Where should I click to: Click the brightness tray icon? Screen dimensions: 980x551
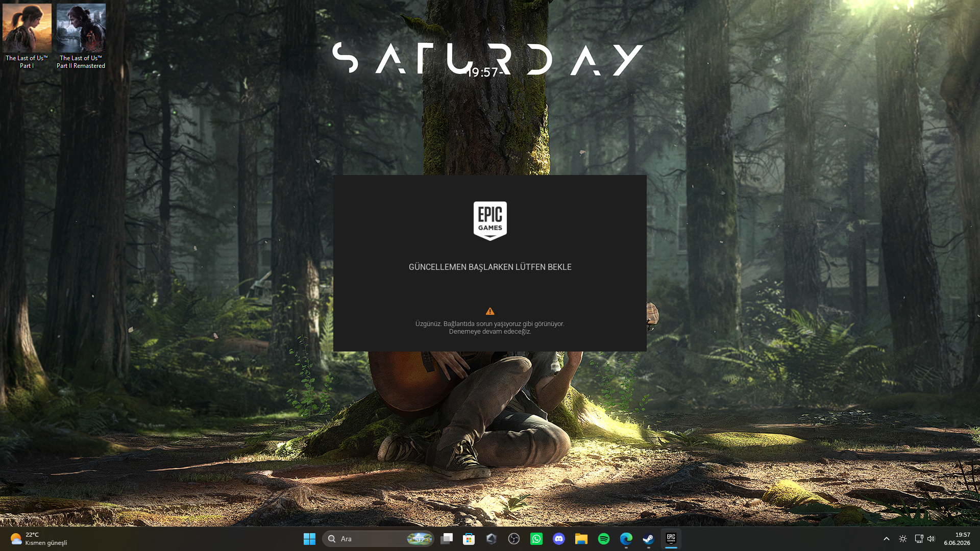tap(903, 539)
